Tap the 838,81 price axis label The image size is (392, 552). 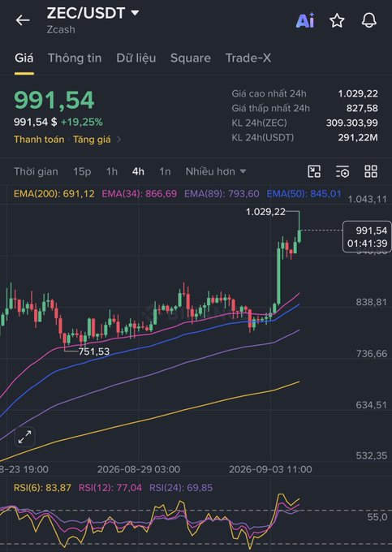click(371, 302)
